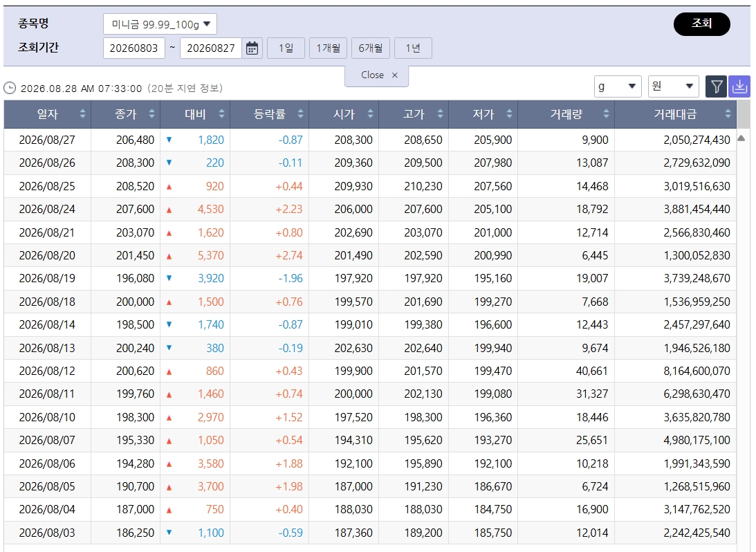Image resolution: width=756 pixels, height=552 pixels.
Task: Click the scrollbar up arrow
Action: (741, 139)
